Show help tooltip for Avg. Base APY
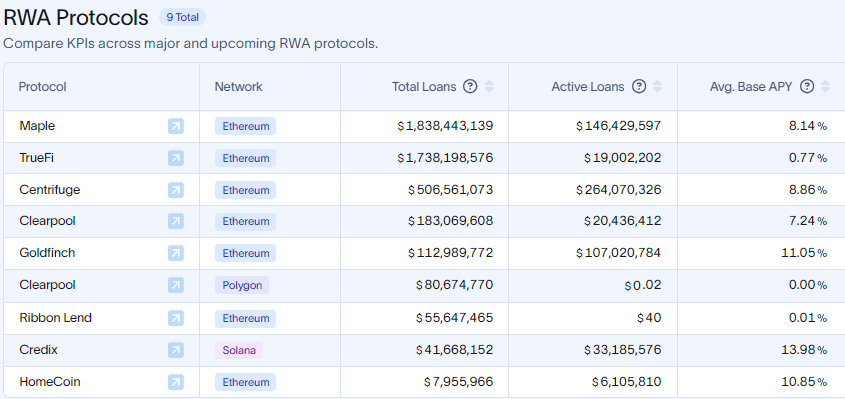This screenshot has width=845, height=399. [807, 86]
